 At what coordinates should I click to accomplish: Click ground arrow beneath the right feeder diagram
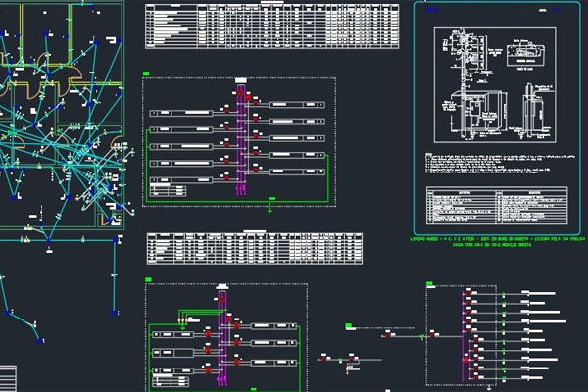[x=489, y=387]
